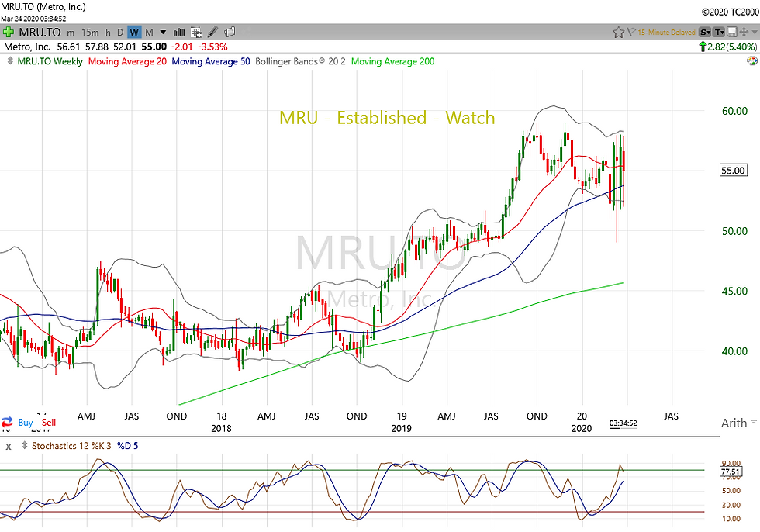Screen dimensions: 760x532
Task: Click the 55.00 current price marker
Action: [734, 171]
